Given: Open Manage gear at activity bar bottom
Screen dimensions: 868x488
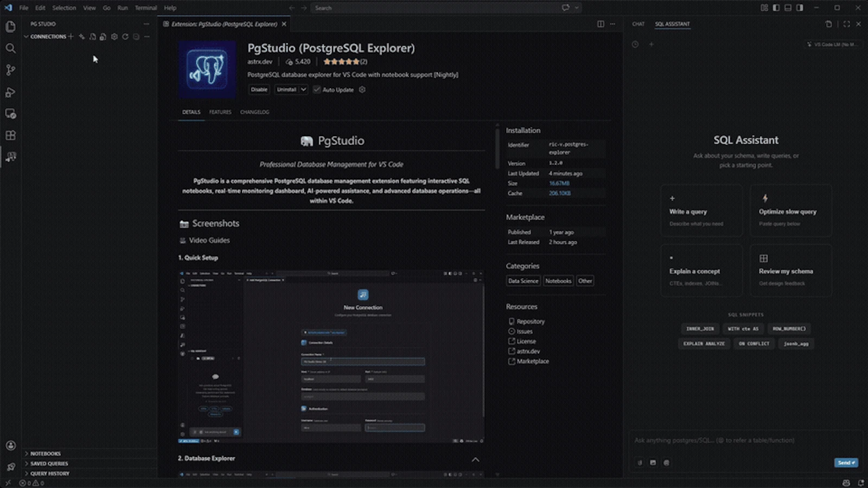Looking at the screenshot, I should click(x=10, y=467).
